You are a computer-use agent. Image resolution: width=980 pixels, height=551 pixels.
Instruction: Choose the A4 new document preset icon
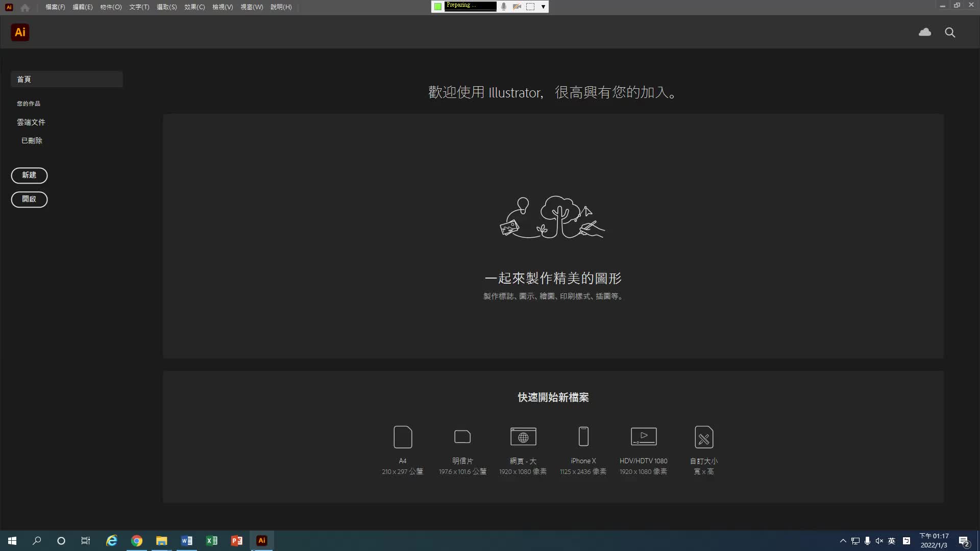point(403,437)
